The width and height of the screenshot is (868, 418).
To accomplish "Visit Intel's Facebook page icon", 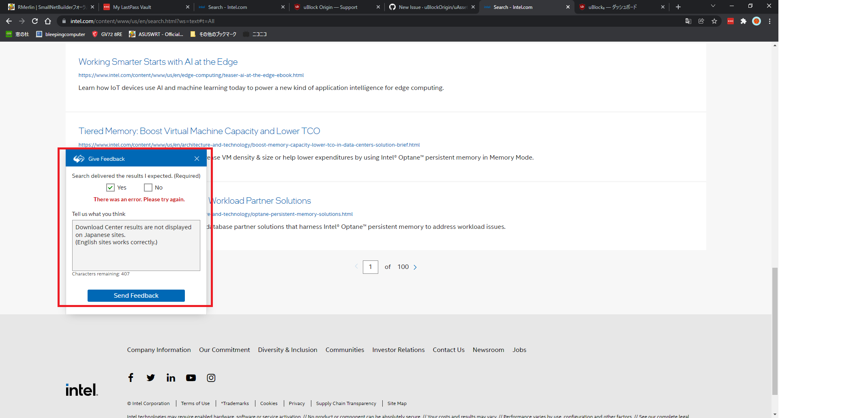I will 131,377.
